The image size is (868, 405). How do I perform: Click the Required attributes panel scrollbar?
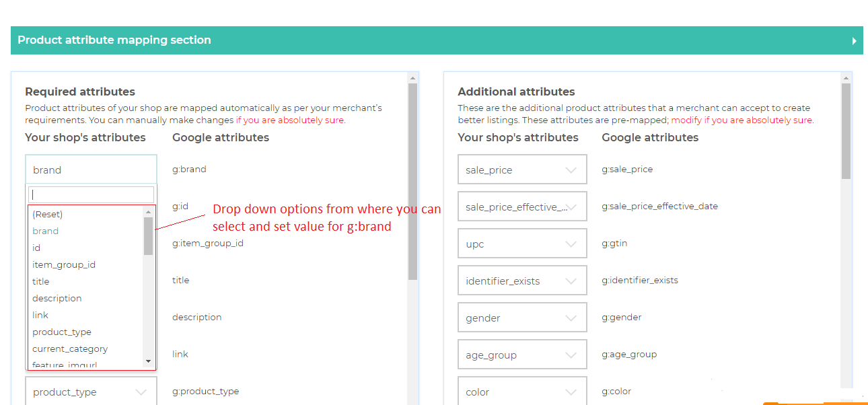click(412, 182)
